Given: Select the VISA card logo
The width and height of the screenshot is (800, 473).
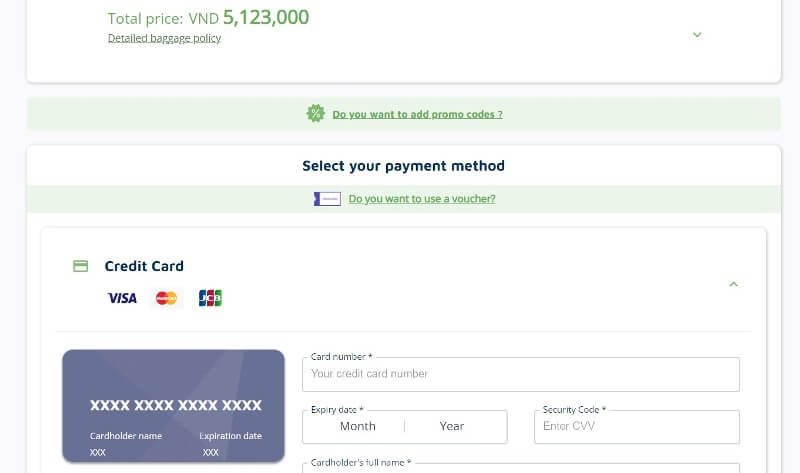Looking at the screenshot, I should pos(122,298).
